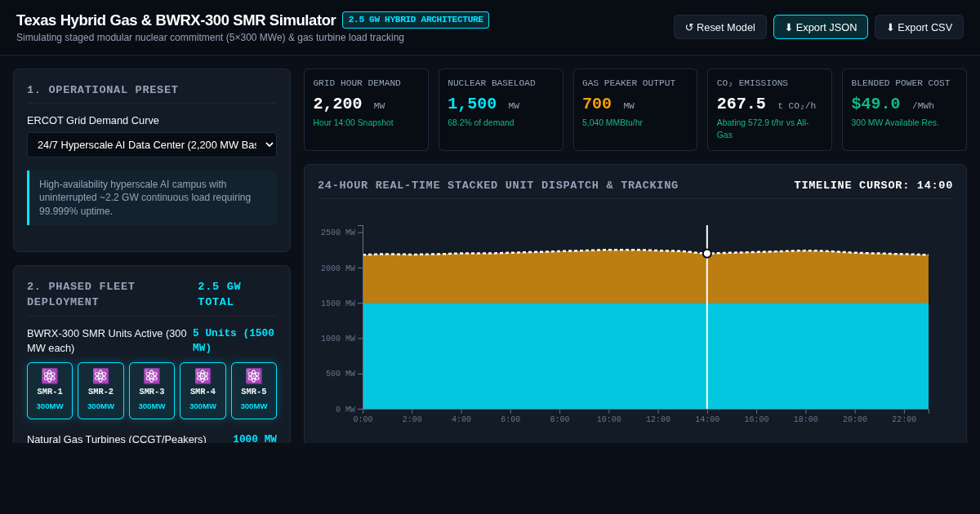This screenshot has height=514, width=980.
Task: Export data as JSON
Action: [821, 27]
